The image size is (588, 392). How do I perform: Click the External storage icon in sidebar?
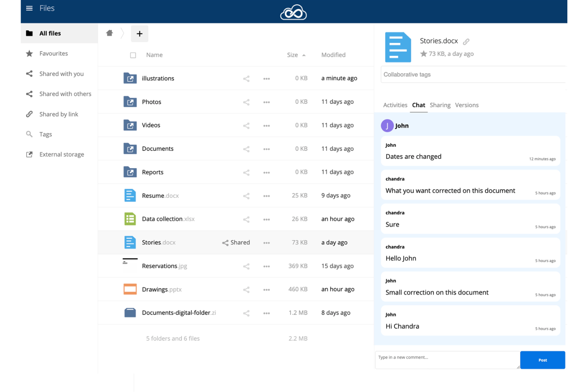point(29,154)
